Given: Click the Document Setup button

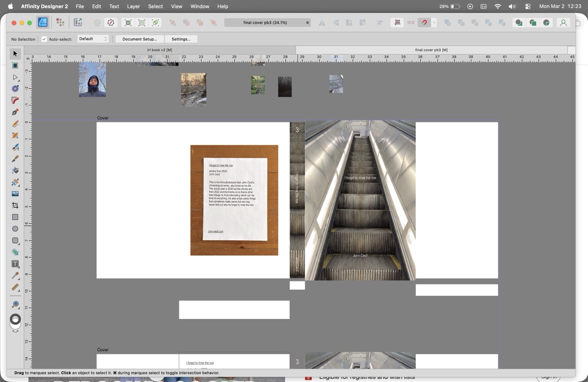Looking at the screenshot, I should pyautogui.click(x=140, y=39).
